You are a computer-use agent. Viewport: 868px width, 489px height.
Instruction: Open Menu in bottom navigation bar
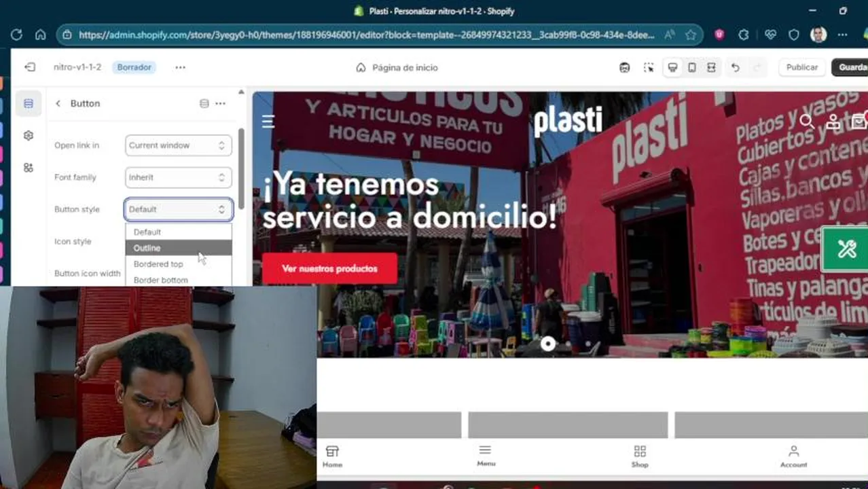pyautogui.click(x=486, y=456)
